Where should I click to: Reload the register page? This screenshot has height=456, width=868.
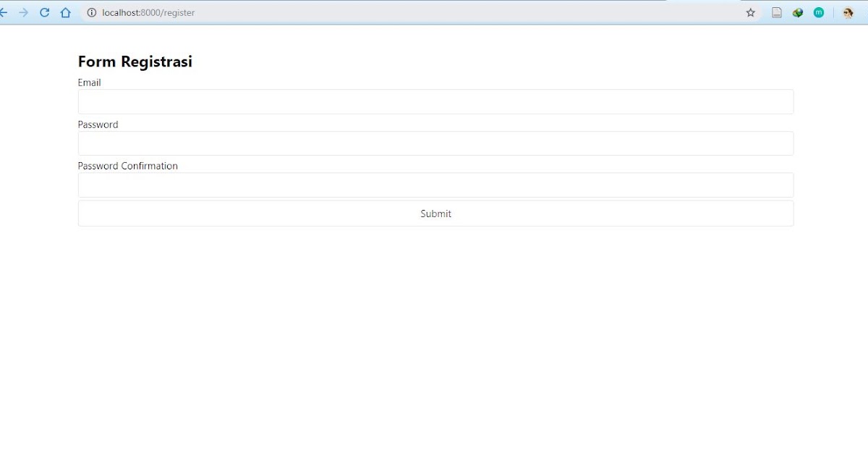45,12
